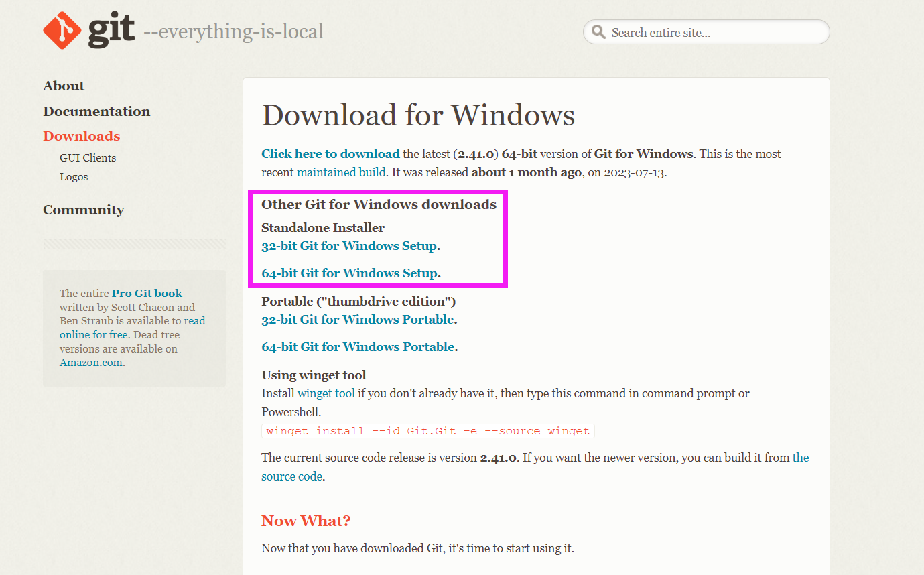Download 64-bit Git for Windows Setup
This screenshot has height=575, width=924.
tap(349, 273)
